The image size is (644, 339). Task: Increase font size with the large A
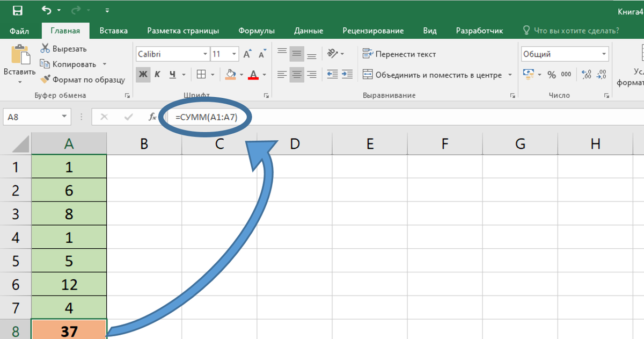point(247,54)
